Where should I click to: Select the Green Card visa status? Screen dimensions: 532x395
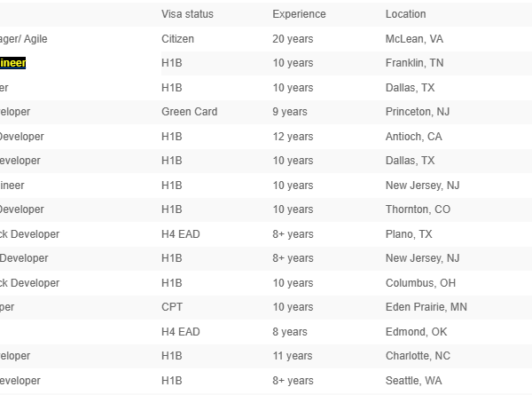click(x=189, y=112)
